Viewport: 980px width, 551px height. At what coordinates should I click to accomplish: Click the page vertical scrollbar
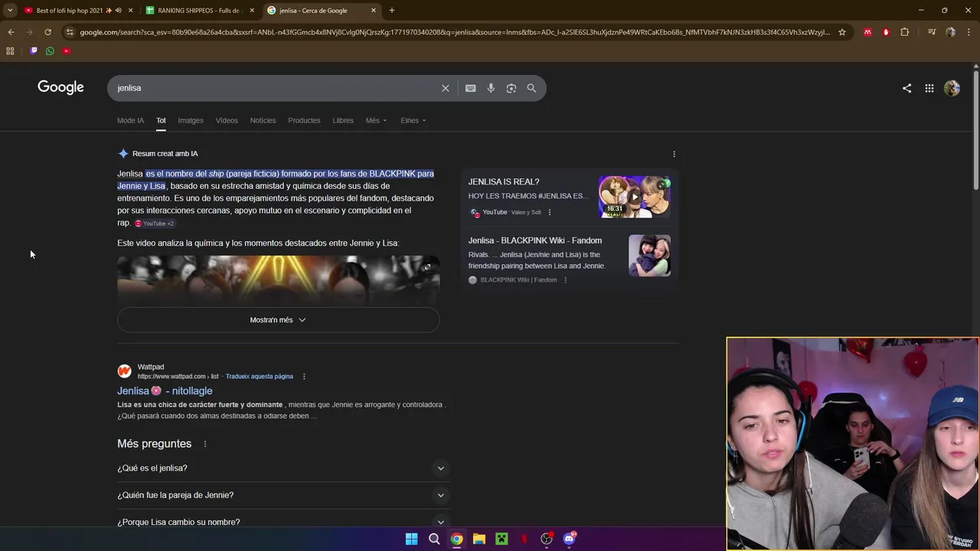click(x=976, y=130)
